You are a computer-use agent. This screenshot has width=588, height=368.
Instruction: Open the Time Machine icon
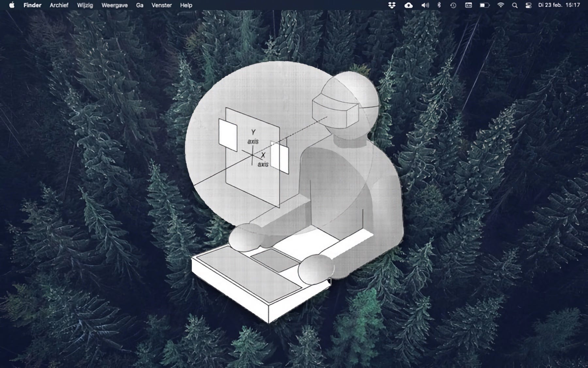click(x=453, y=5)
